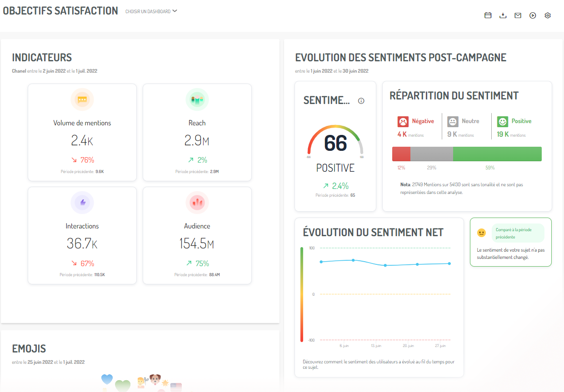Click the green positive segment of sentiment bar
The height and width of the screenshot is (392, 564).
pos(497,154)
